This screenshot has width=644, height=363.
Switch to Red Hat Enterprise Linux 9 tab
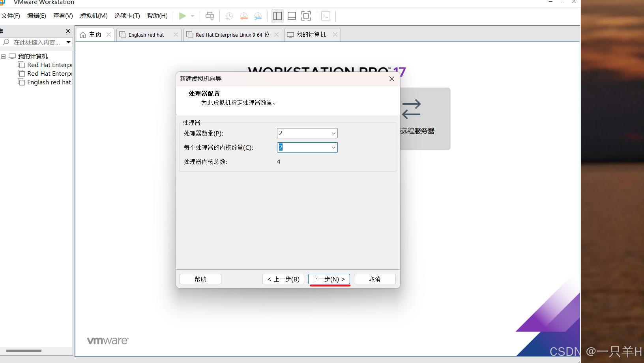232,35
